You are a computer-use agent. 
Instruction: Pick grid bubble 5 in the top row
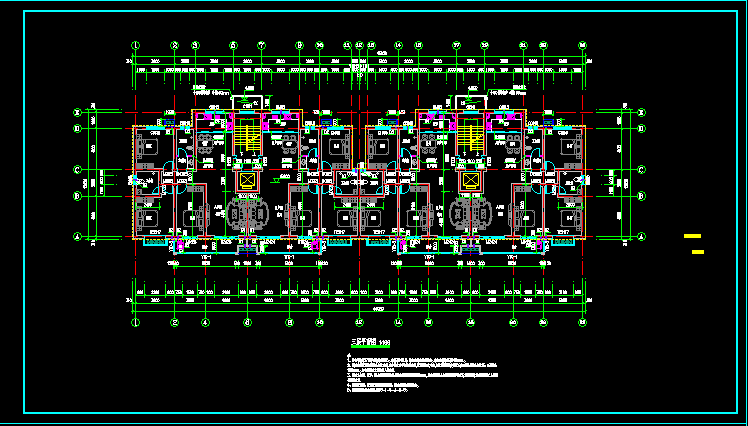coord(233,46)
